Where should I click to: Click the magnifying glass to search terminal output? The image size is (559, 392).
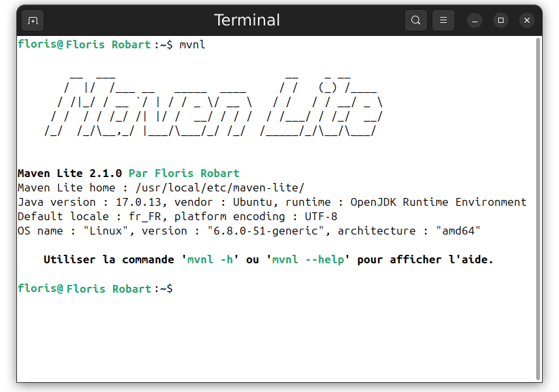pyautogui.click(x=416, y=20)
